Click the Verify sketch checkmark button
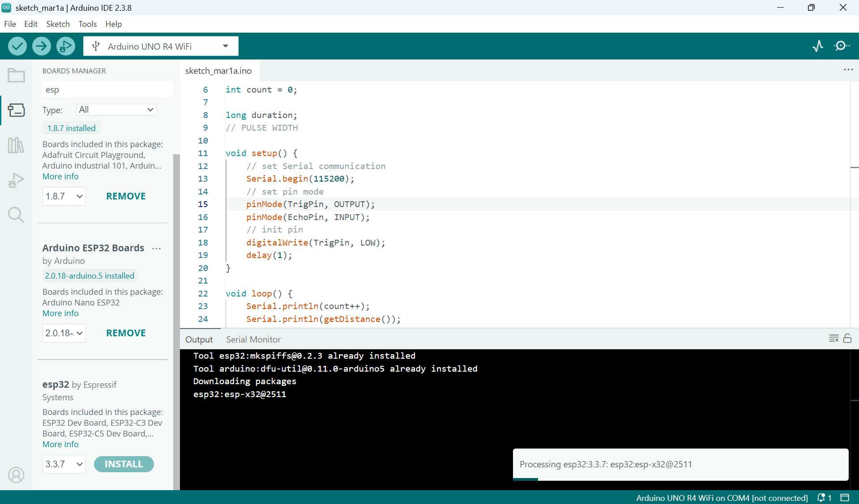 point(17,46)
